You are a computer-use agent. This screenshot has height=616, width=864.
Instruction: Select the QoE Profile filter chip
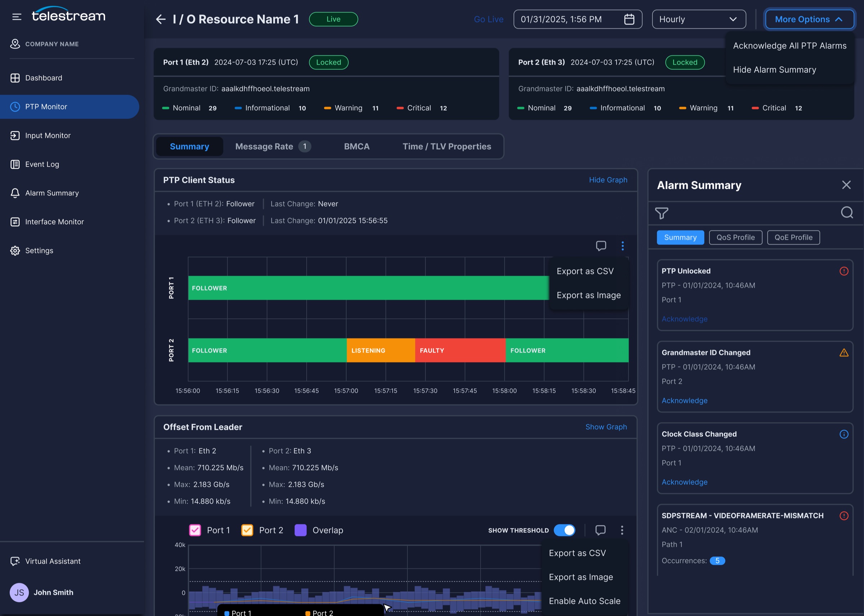coord(793,238)
